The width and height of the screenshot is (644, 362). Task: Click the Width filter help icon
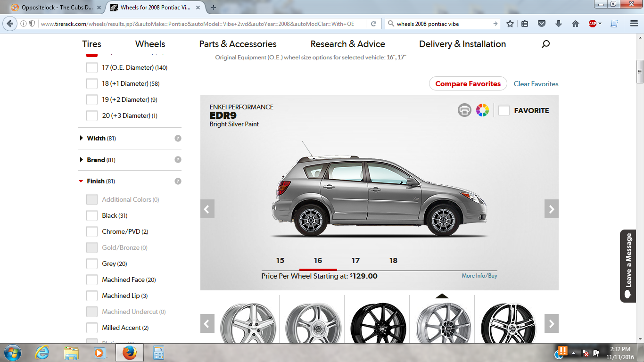[178, 139]
